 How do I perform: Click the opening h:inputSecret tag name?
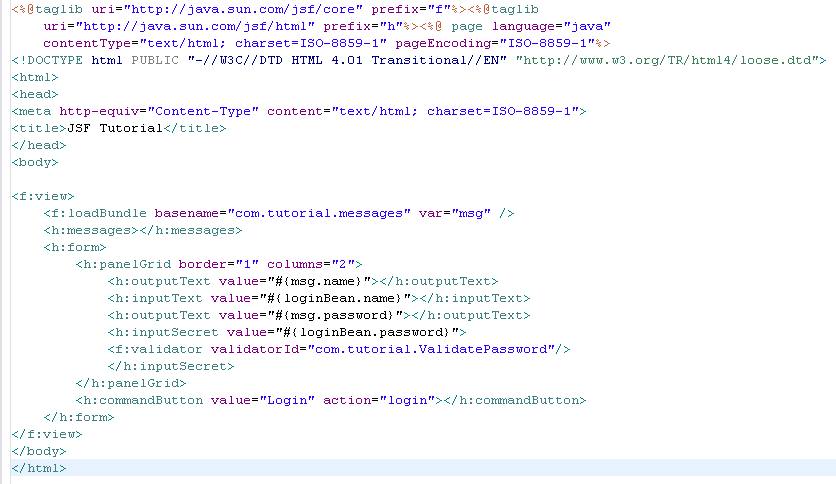pyautogui.click(x=167, y=333)
